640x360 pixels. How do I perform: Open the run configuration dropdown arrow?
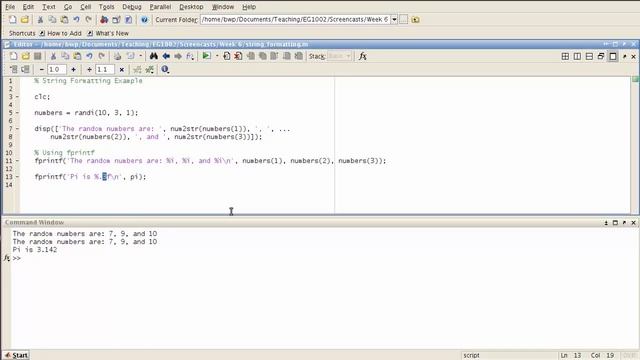click(x=217, y=56)
